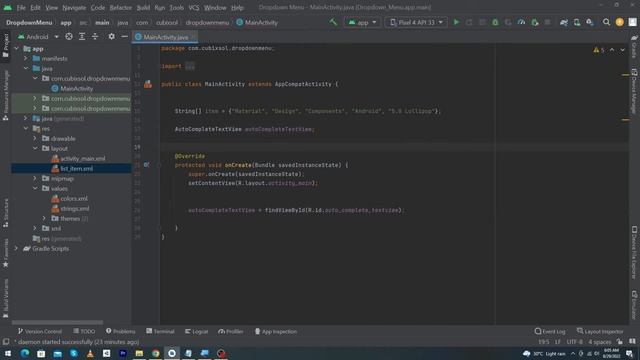640x360 pixels.
Task: Go to previous highlighted error arrow
Action: click(x=612, y=50)
